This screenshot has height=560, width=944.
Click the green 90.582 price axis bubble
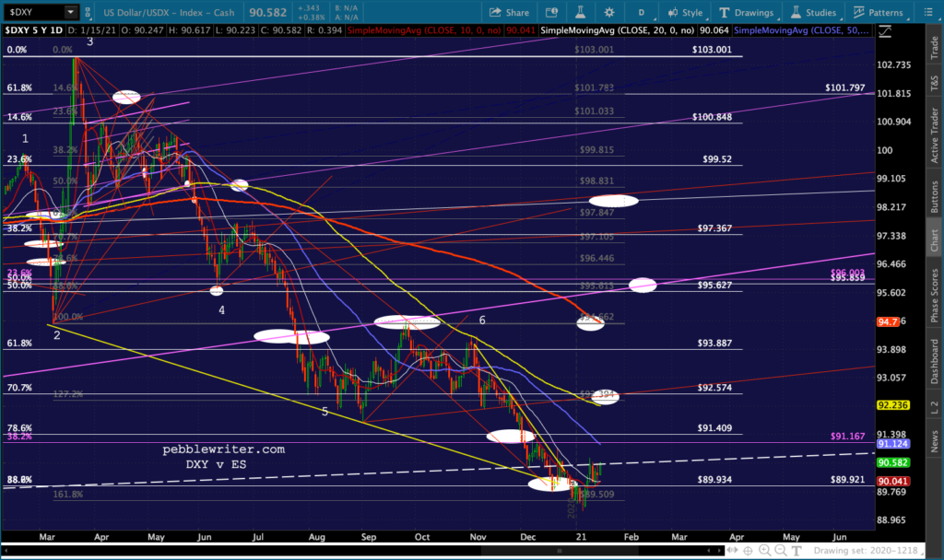(x=892, y=462)
